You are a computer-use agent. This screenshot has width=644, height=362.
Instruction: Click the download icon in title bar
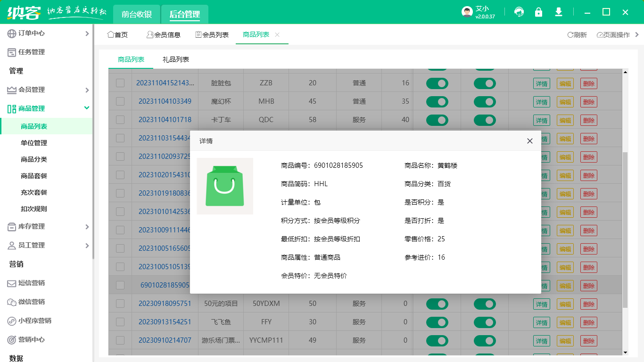point(558,12)
